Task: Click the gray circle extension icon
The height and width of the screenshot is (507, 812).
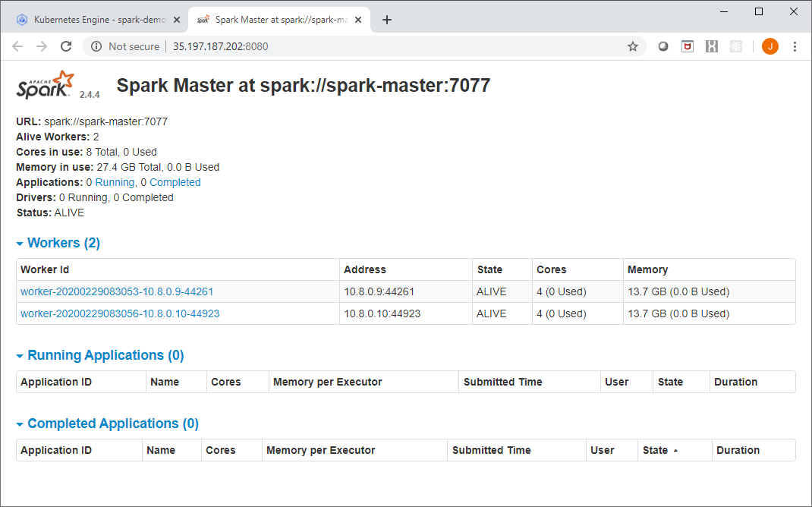Action: (x=663, y=46)
